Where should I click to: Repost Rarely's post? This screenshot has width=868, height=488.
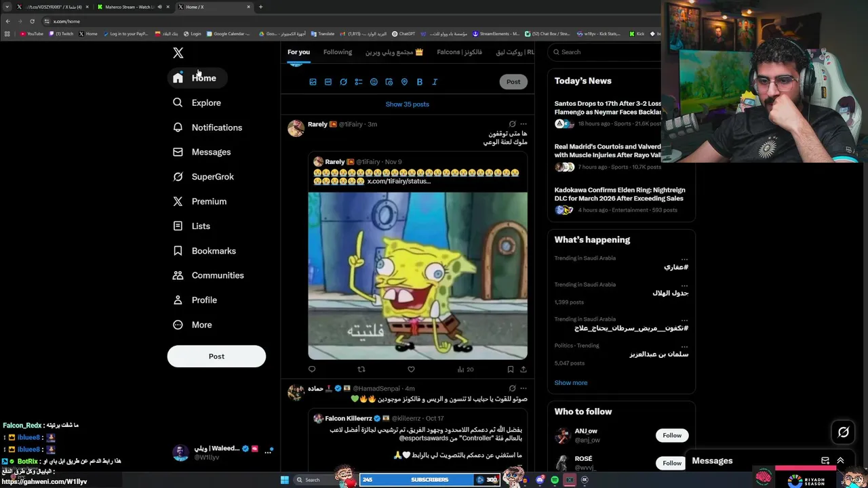tap(361, 369)
